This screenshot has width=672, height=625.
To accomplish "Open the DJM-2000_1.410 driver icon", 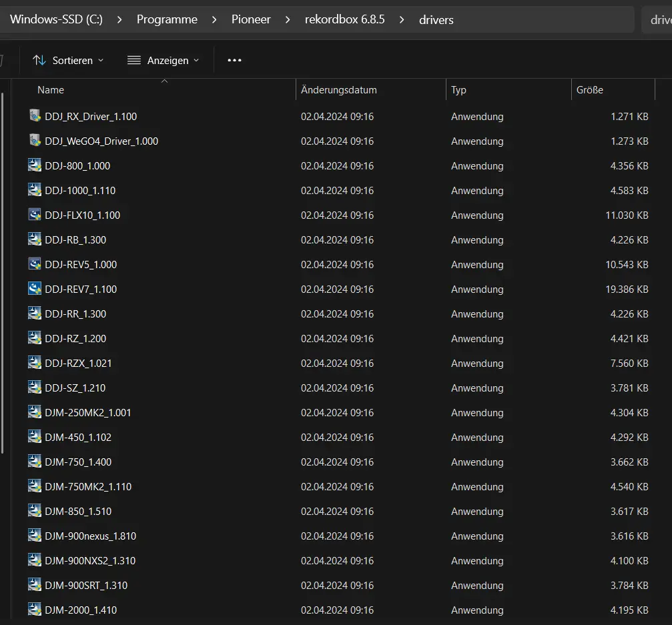I will coord(34,610).
